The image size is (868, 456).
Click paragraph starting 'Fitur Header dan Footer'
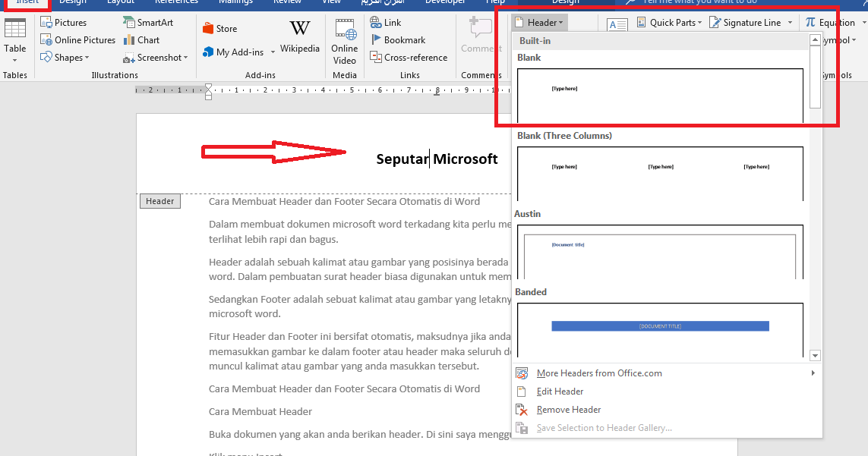click(360, 351)
